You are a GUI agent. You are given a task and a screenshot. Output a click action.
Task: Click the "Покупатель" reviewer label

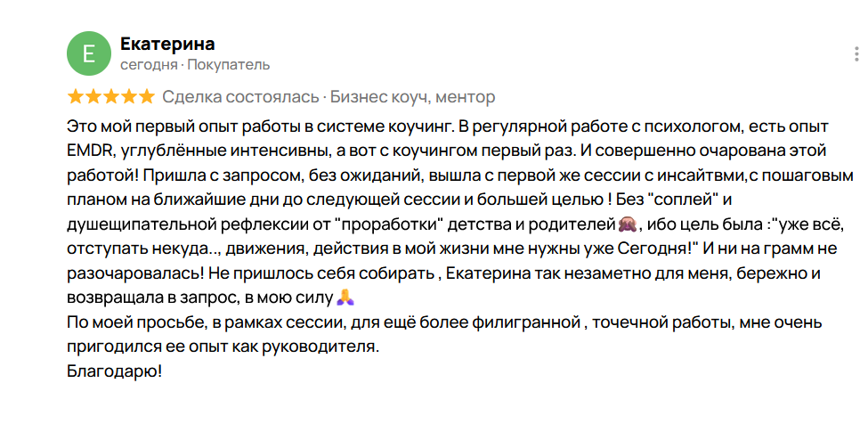[x=228, y=65]
